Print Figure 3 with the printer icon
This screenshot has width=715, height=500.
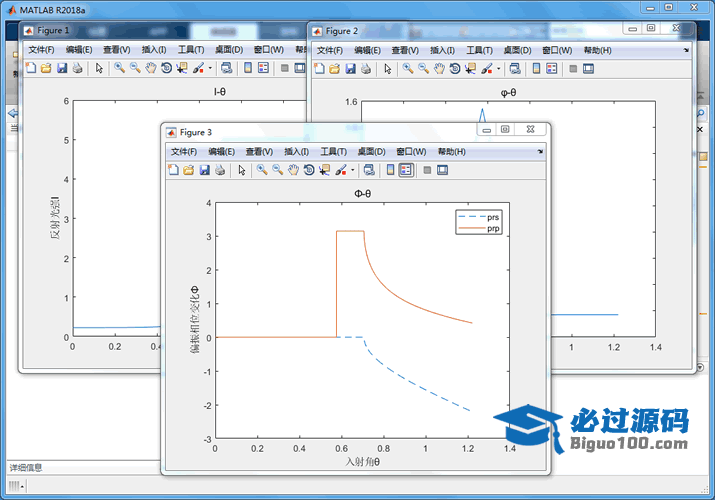coord(220,170)
